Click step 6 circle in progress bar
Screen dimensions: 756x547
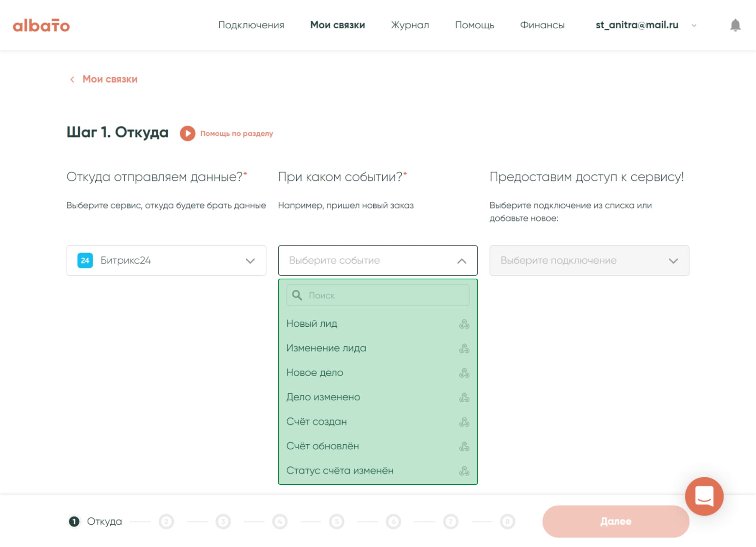point(394,521)
